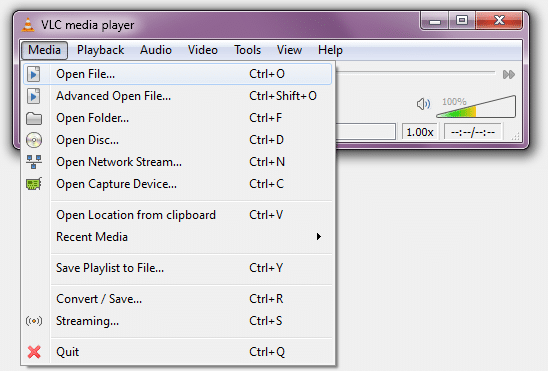Adjust the 100% volume slider
This screenshot has height=371, width=548.
[x=476, y=107]
